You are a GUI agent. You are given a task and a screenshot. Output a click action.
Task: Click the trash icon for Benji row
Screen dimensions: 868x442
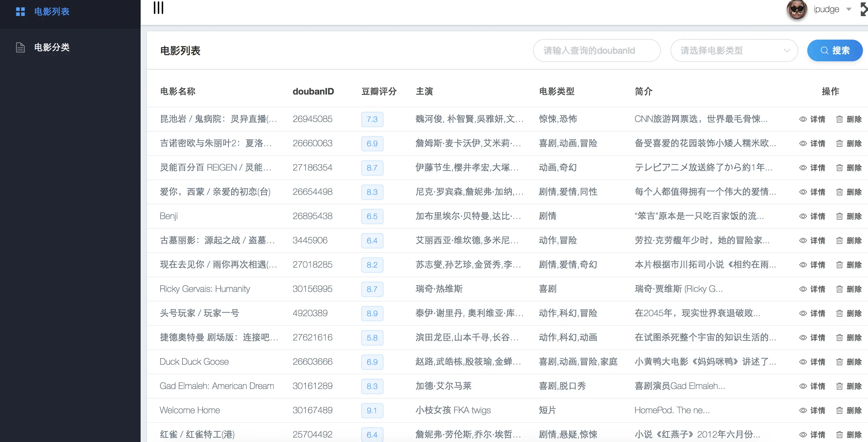pos(839,216)
